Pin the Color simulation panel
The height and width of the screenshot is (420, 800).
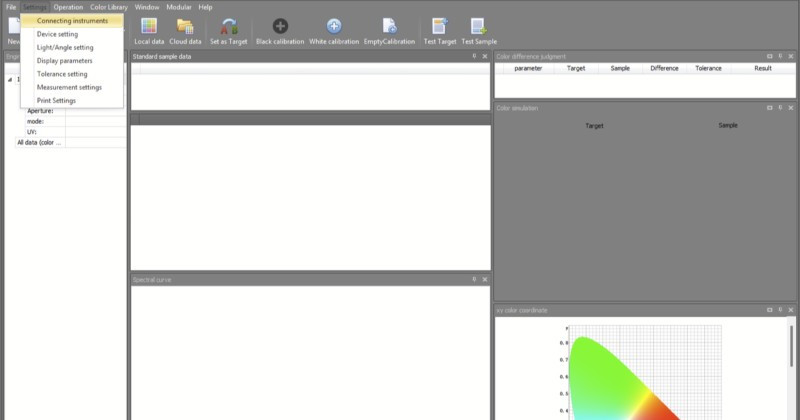[780, 108]
